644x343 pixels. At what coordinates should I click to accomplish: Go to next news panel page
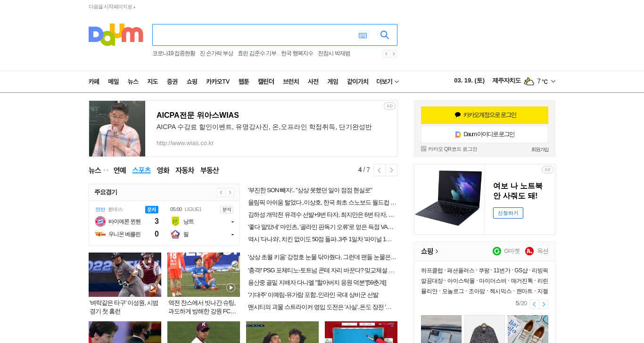tap(391, 170)
